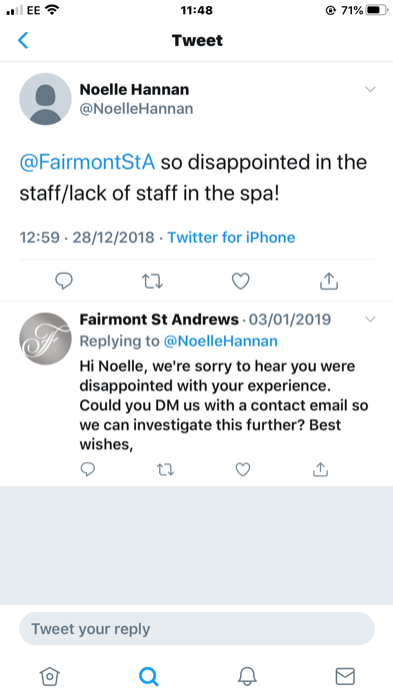Open the Twitter for iPhone link

click(231, 238)
